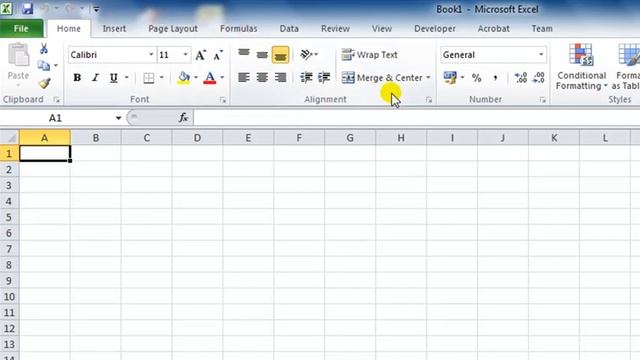Open the Name Box dropdown arrow
The width and height of the screenshot is (640, 360).
[118, 118]
